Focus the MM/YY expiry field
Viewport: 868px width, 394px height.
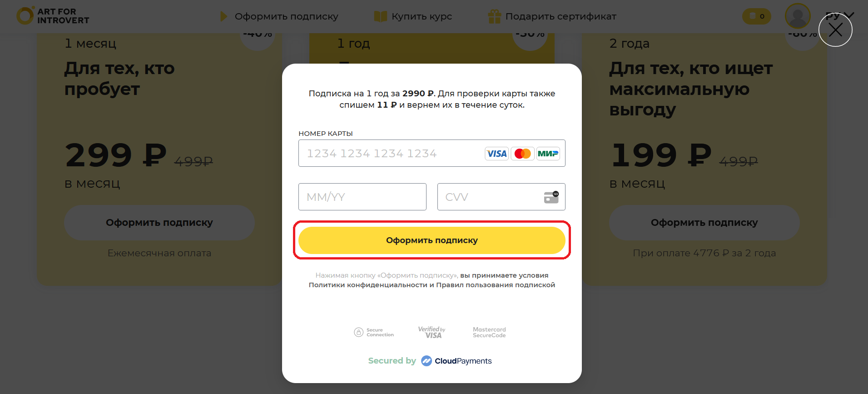(x=362, y=197)
